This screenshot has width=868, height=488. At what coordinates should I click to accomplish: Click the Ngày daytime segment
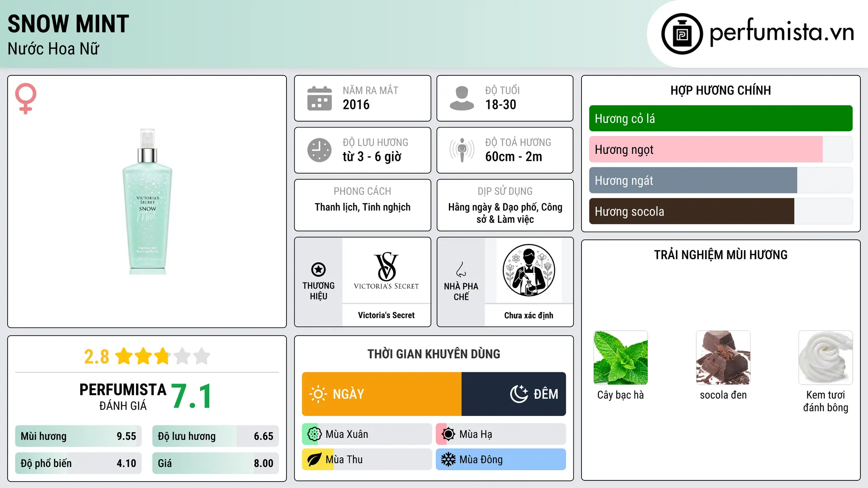pos(381,394)
